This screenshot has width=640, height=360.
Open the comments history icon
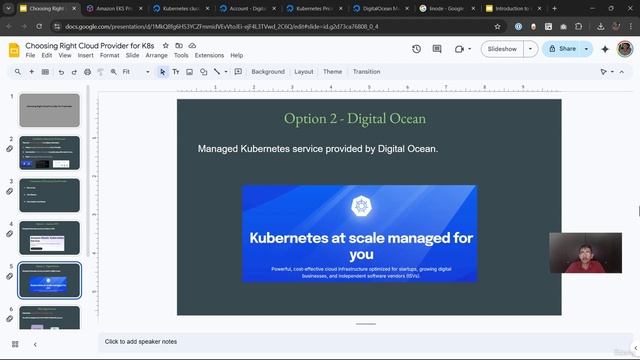point(437,49)
